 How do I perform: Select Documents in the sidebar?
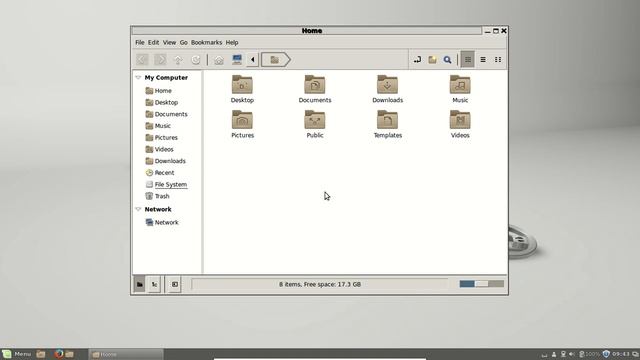point(167,114)
